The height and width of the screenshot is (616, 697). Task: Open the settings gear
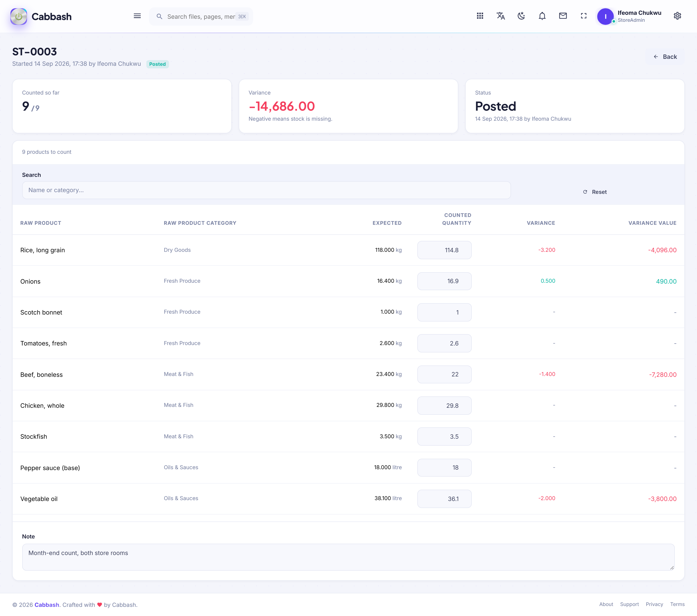point(677,16)
